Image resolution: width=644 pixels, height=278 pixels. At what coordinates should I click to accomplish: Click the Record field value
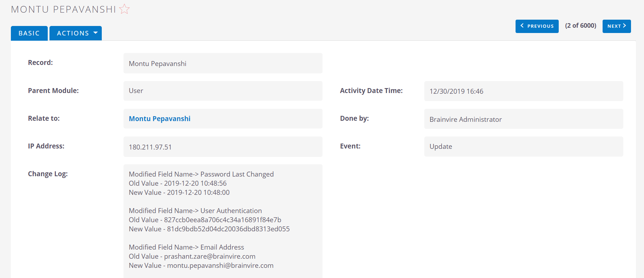[223, 63]
